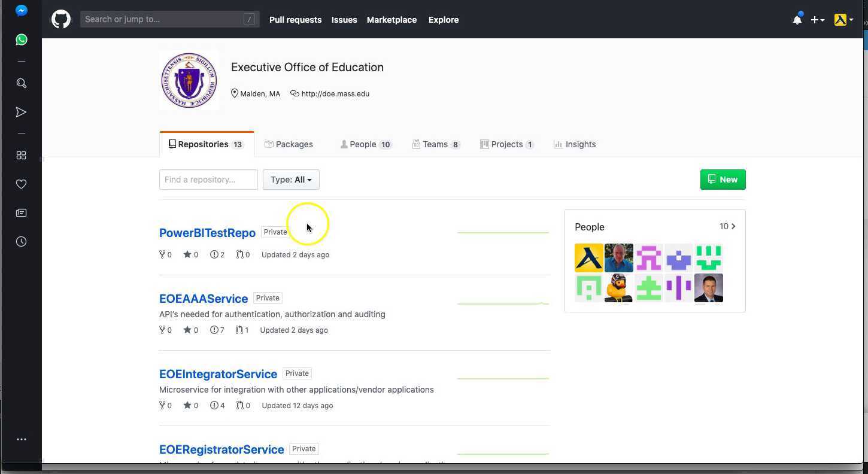Focus the Search or jump to field
The image size is (868, 474).
click(x=170, y=19)
